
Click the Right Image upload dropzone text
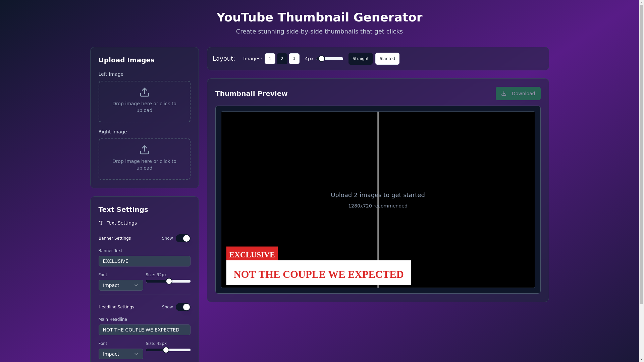point(144,165)
